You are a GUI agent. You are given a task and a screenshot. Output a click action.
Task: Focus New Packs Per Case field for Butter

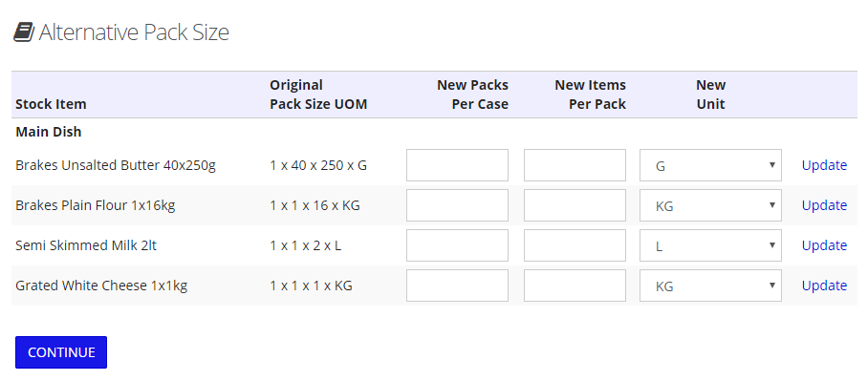tap(457, 165)
